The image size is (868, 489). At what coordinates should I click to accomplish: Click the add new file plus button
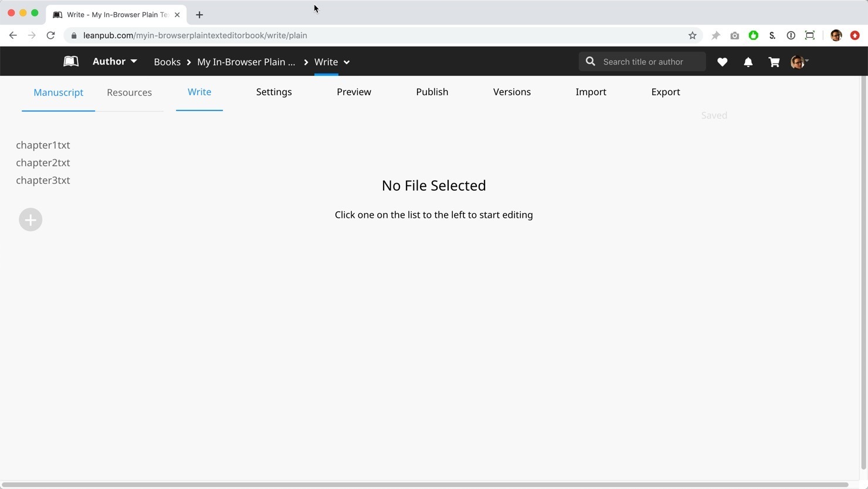point(30,220)
